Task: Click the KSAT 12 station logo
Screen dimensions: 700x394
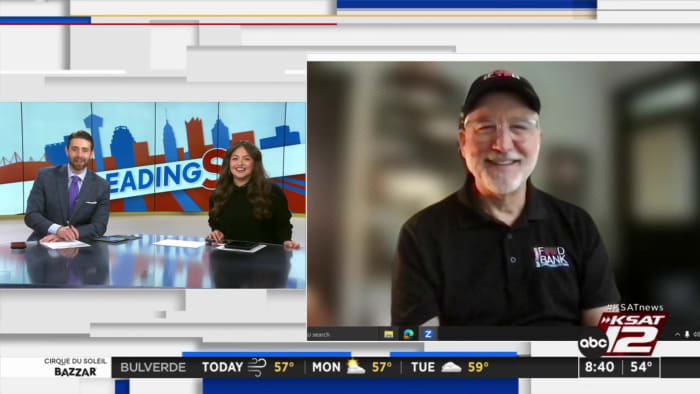Action: coord(637,334)
